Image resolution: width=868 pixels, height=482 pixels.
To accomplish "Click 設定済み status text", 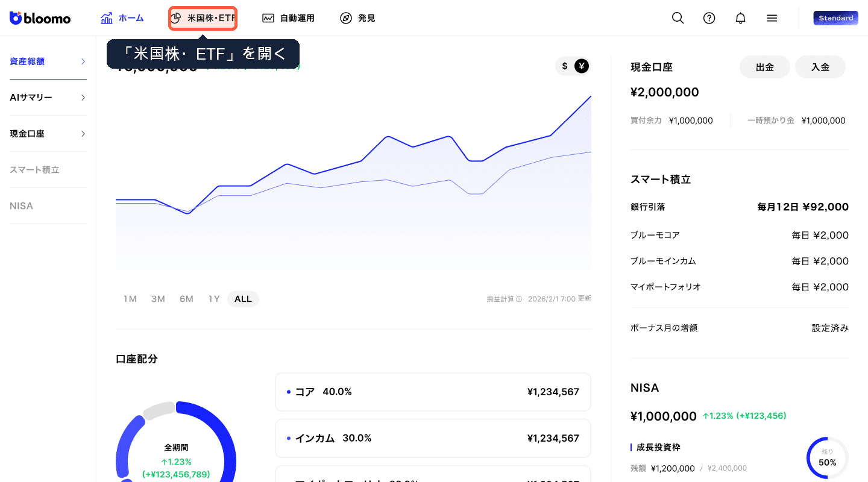I will click(830, 328).
